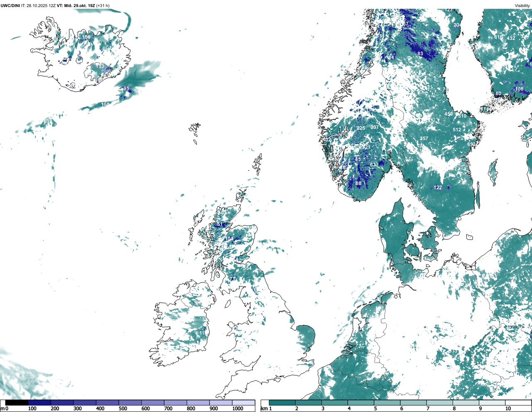Click the 700–800 m legend swatch
This screenshot has height=412, width=532.
[x=175, y=402]
